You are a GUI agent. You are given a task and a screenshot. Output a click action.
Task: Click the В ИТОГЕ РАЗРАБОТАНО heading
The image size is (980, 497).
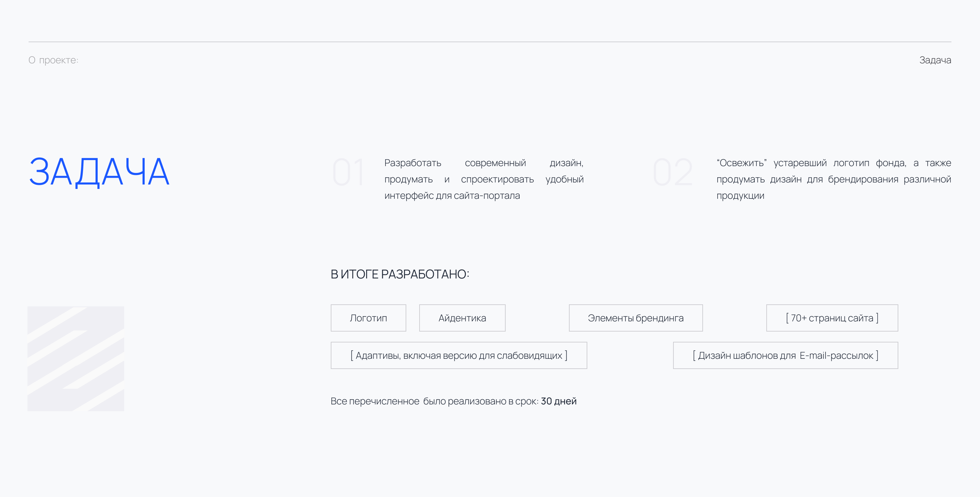(400, 274)
